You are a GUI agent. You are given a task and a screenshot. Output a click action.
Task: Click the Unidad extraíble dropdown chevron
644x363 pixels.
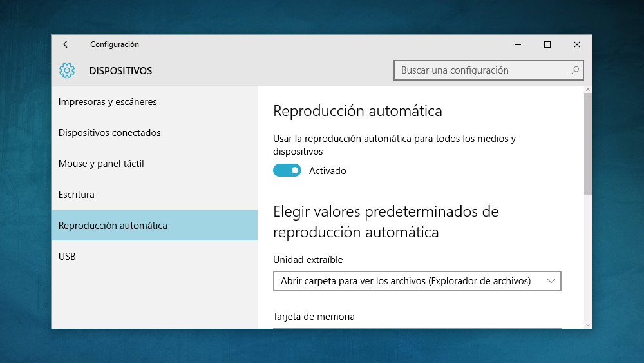pyautogui.click(x=551, y=281)
